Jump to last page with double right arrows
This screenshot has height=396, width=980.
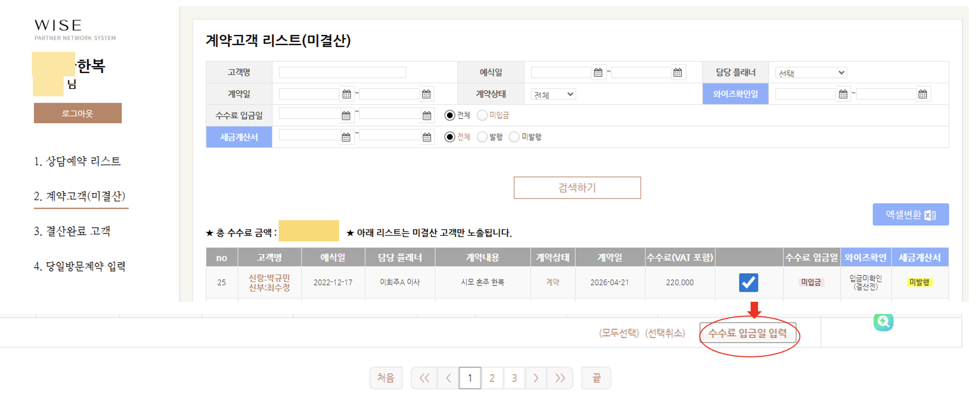point(560,378)
